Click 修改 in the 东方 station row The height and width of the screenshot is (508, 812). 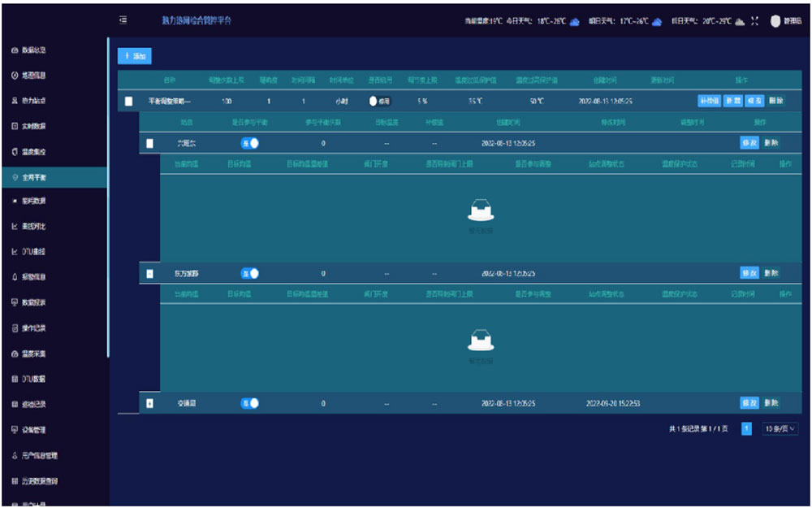(749, 273)
